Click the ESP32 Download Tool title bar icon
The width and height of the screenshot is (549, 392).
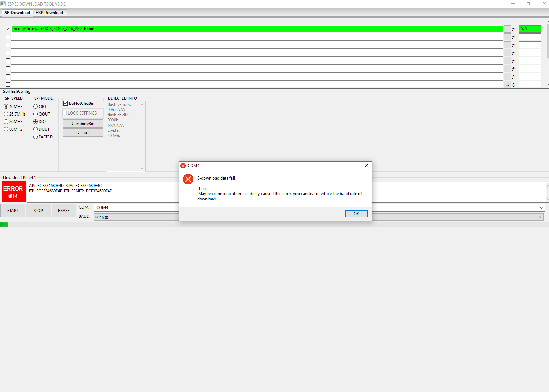tap(3, 4)
